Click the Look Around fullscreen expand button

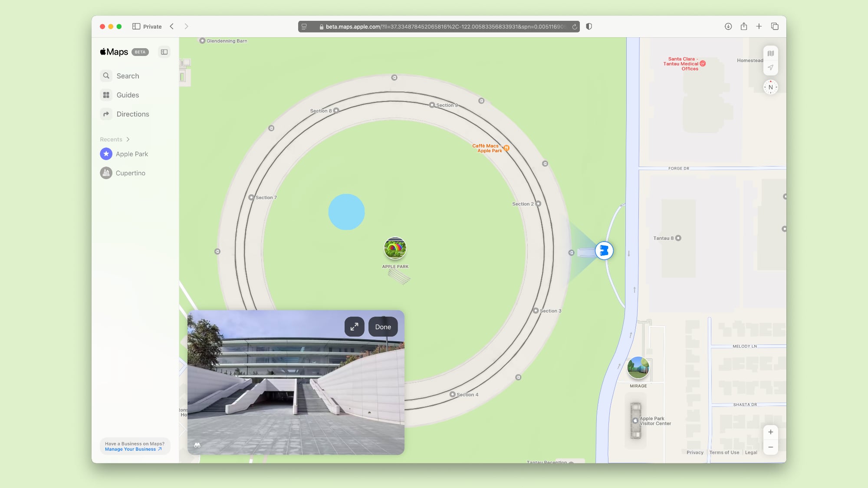354,327
